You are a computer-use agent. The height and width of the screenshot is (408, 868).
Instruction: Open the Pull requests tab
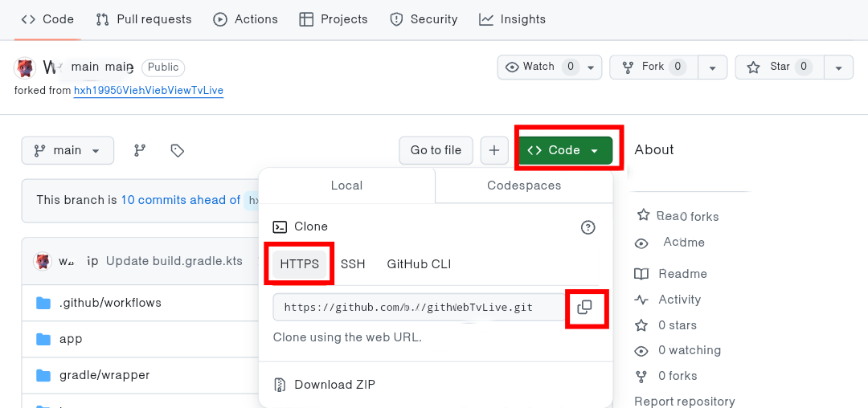pos(144,19)
